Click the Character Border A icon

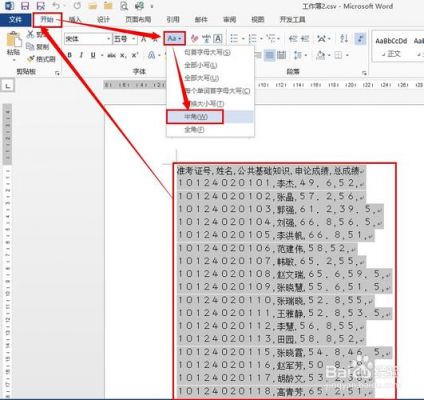point(218,39)
